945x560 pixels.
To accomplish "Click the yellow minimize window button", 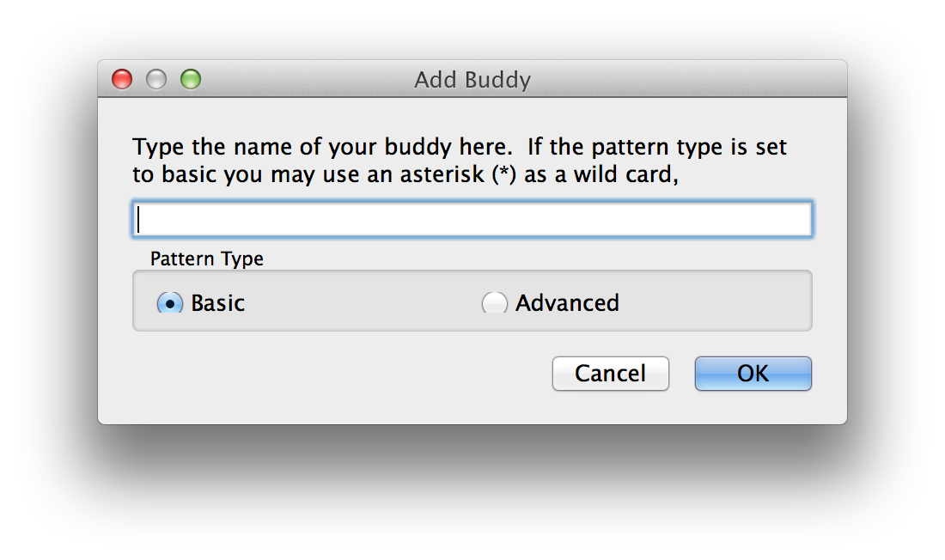I will point(156,80).
